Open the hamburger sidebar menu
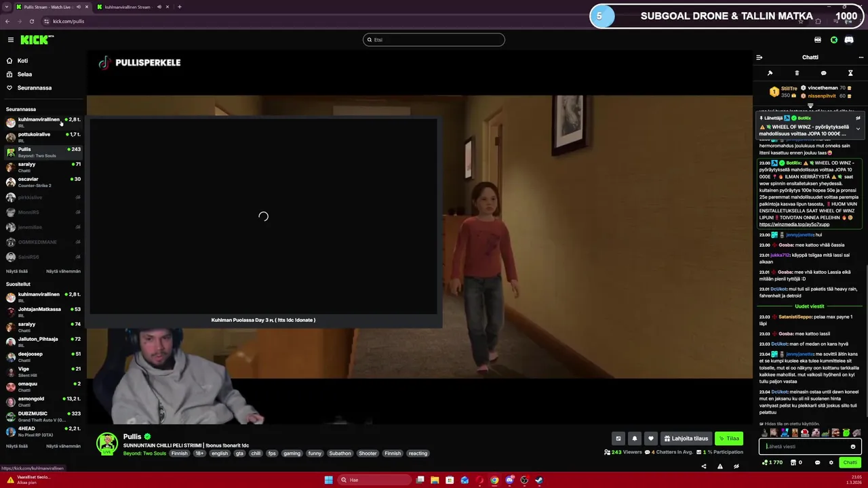The width and height of the screenshot is (868, 488). tap(10, 40)
